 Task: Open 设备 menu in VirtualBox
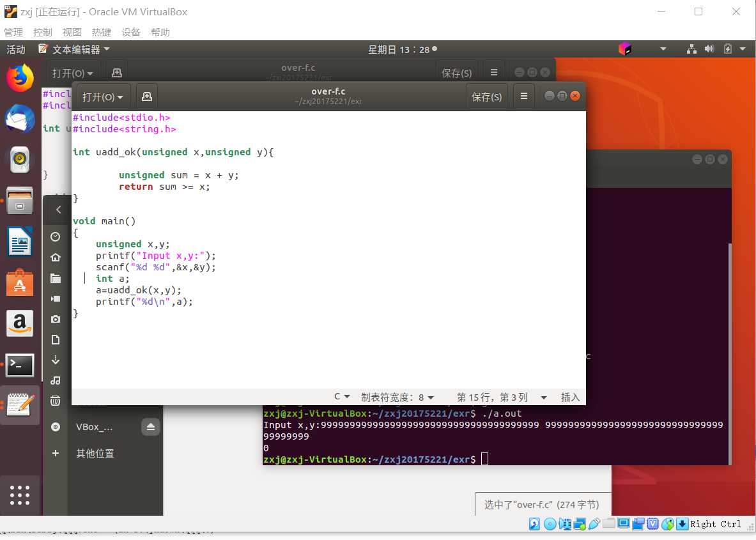130,33
